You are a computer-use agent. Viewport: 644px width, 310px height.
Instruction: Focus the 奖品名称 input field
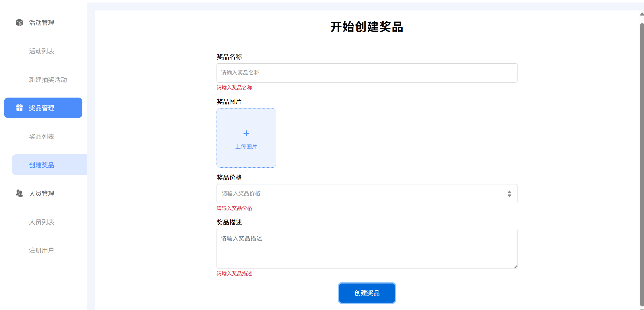(367, 73)
